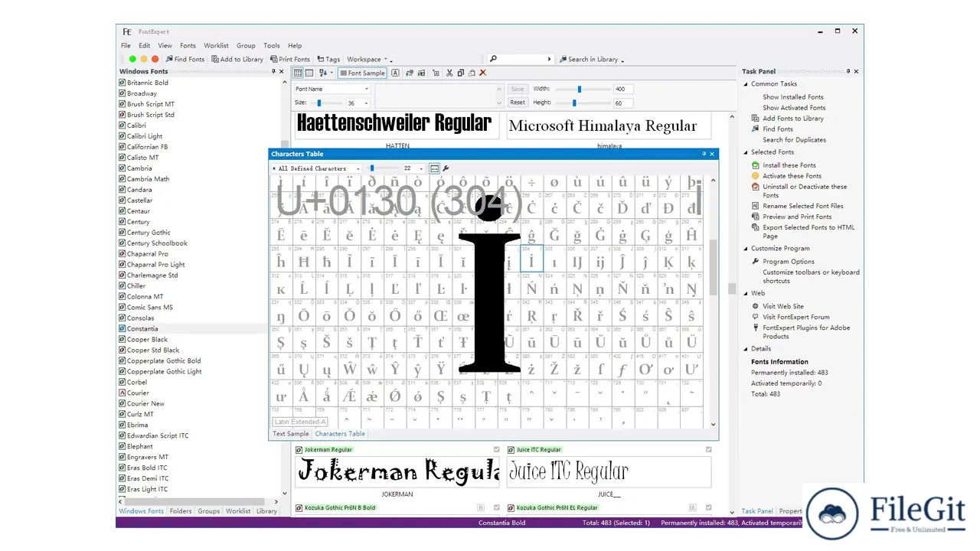
Task: Click Install these Fonts icon link
Action: (783, 165)
